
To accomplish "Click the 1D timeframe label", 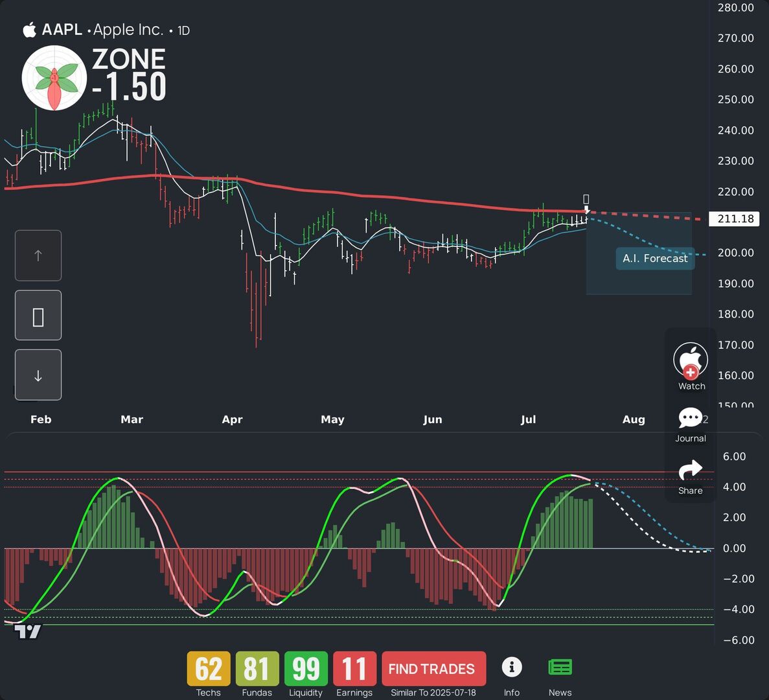I will pos(183,31).
